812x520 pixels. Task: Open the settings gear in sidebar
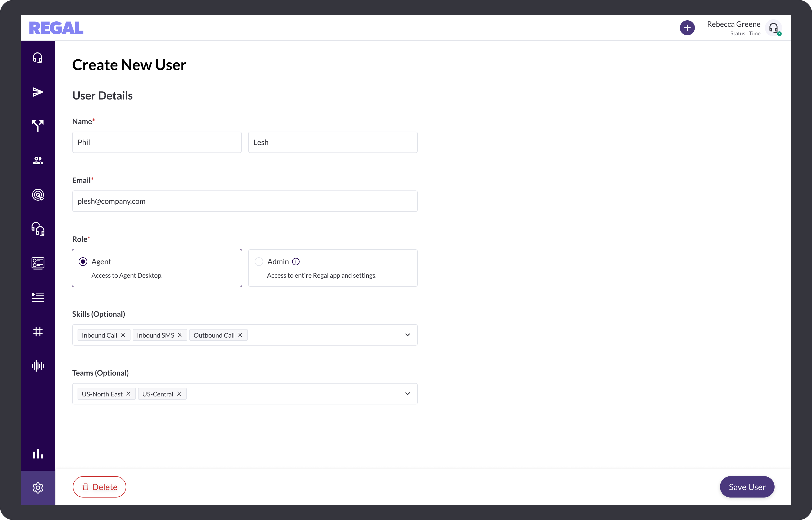38,488
